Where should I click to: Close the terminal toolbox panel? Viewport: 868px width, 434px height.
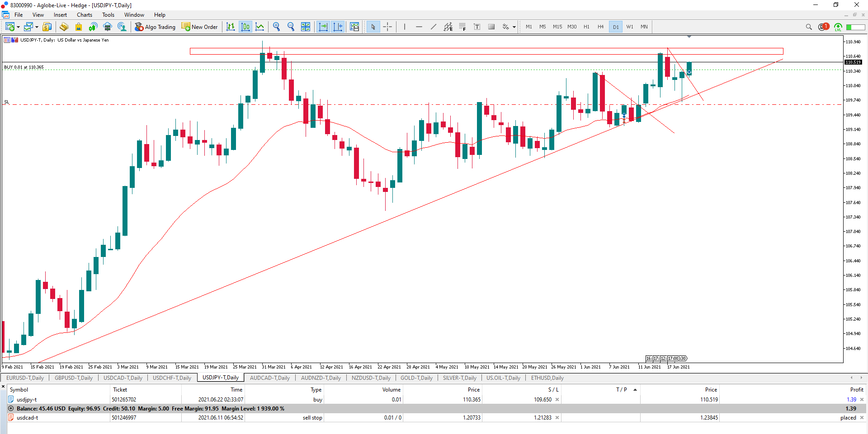pos(3,387)
